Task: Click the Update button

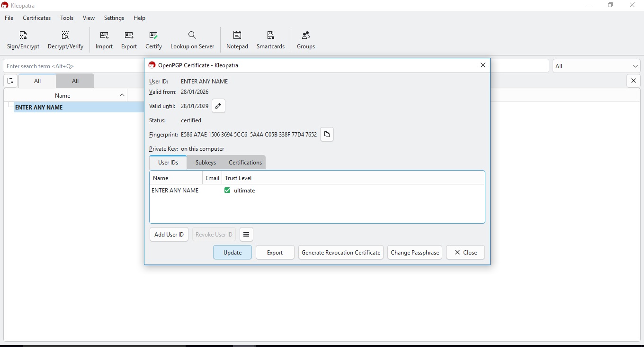Action: coord(233,253)
